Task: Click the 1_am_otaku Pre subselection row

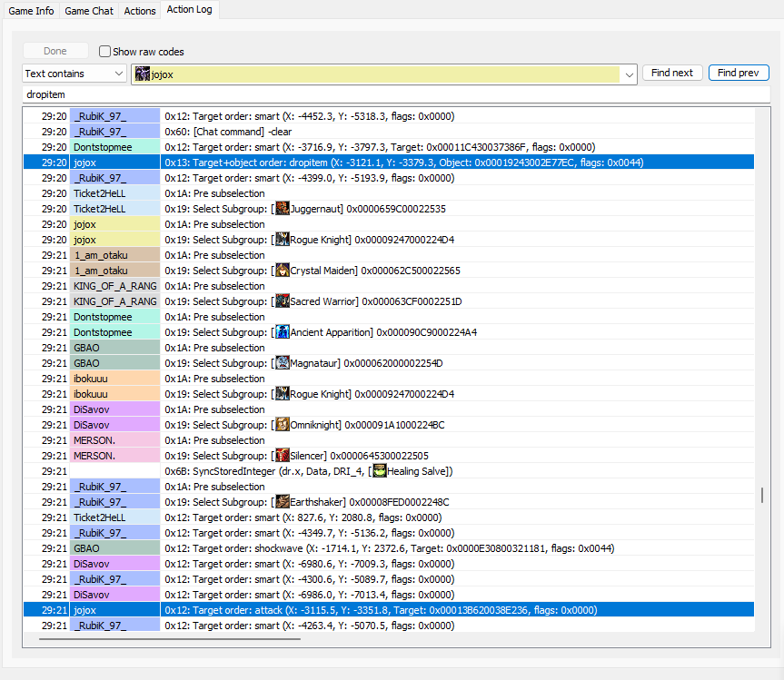Action: 389,255
